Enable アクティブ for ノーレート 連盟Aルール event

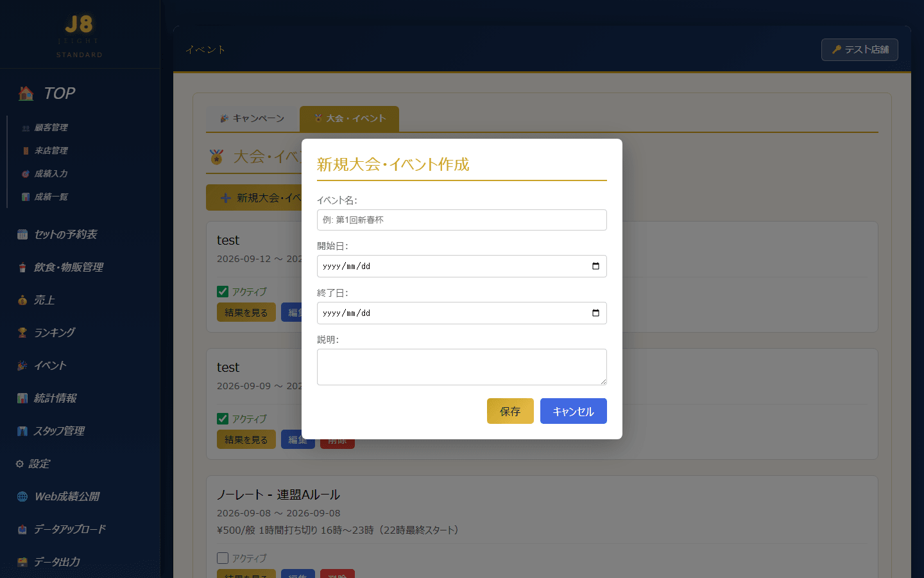223,558
